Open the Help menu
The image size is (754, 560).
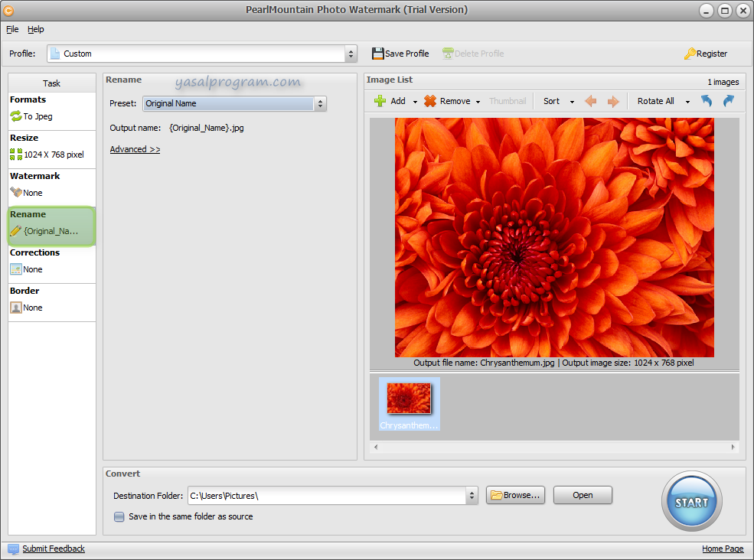coord(36,29)
